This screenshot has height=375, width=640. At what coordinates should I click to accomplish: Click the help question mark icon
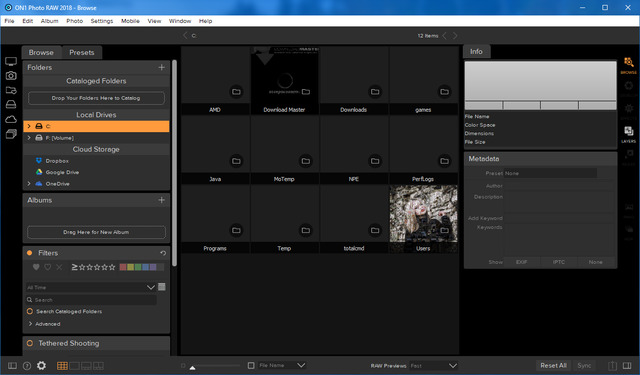pyautogui.click(x=27, y=366)
